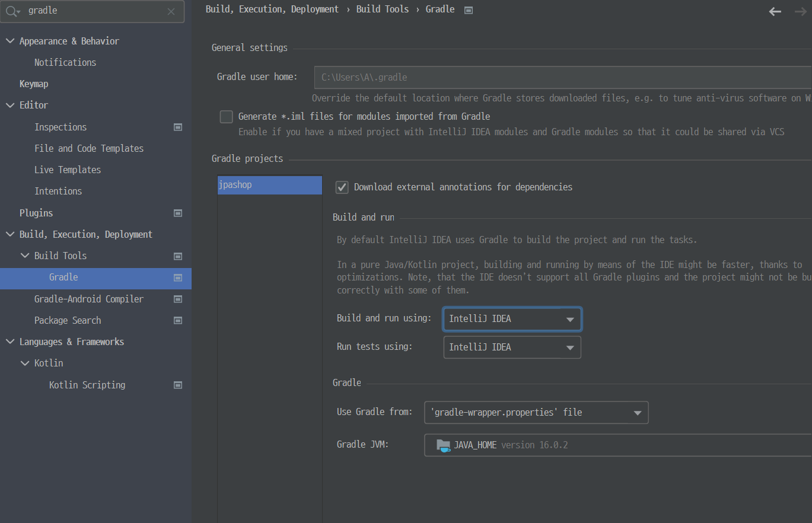The height and width of the screenshot is (523, 812).
Task: Click project-level icon beside Inspections
Action: pos(177,127)
